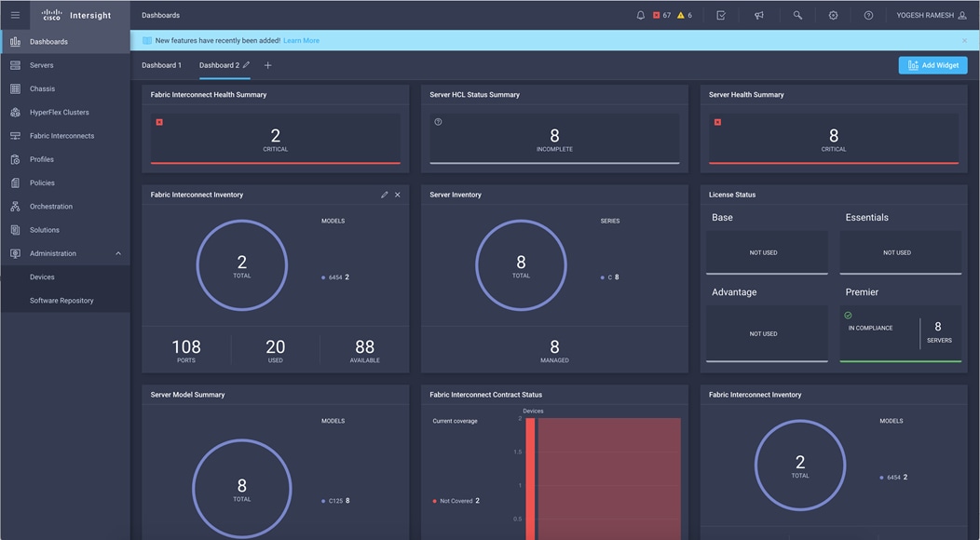Click the '8 CRITICAL' server health count
The image size is (980, 540).
(834, 140)
